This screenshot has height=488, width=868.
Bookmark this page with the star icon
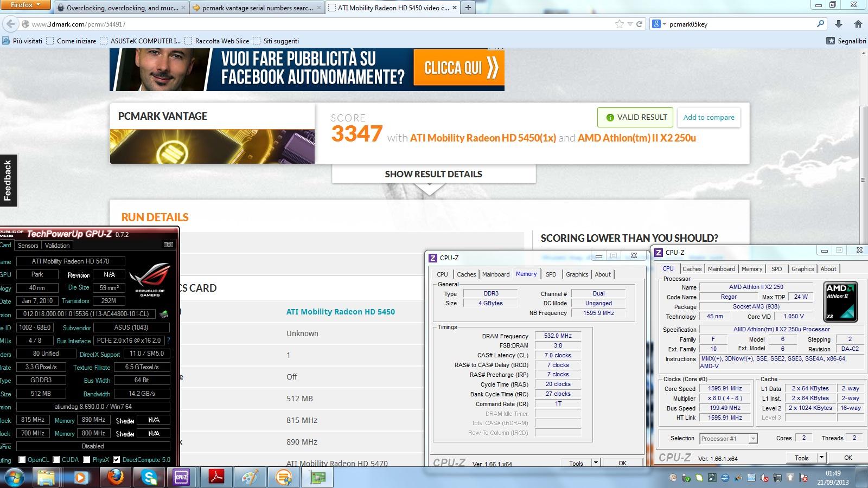pos(620,24)
